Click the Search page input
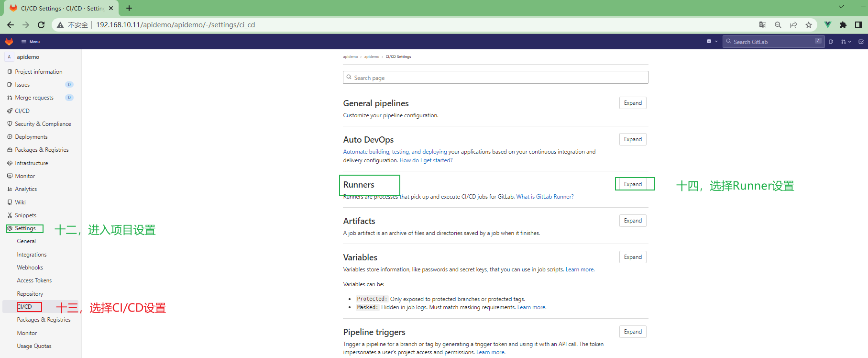 coord(495,78)
